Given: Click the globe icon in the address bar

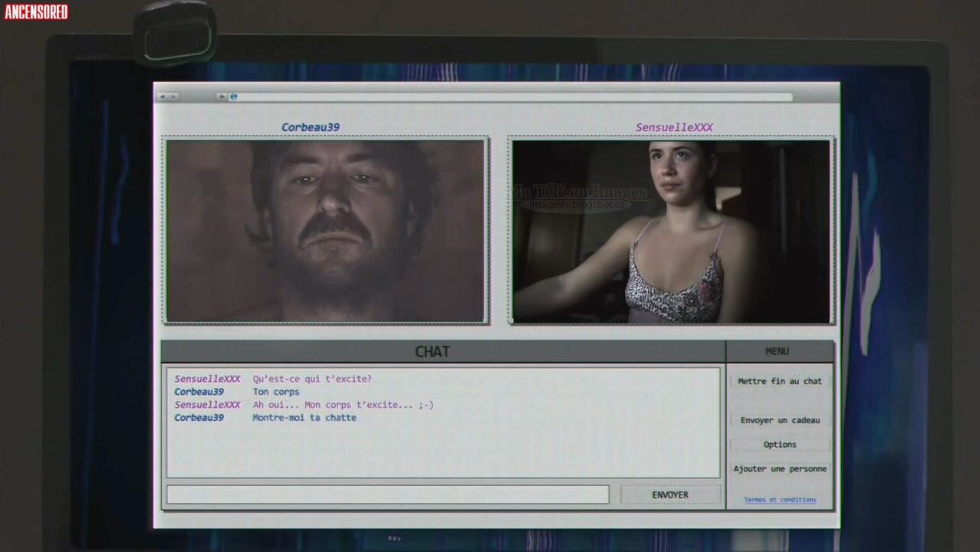Looking at the screenshot, I should tap(234, 97).
